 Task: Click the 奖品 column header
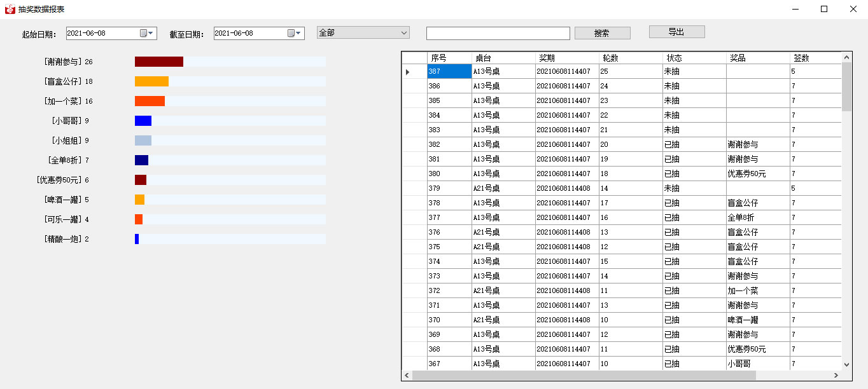coord(758,58)
